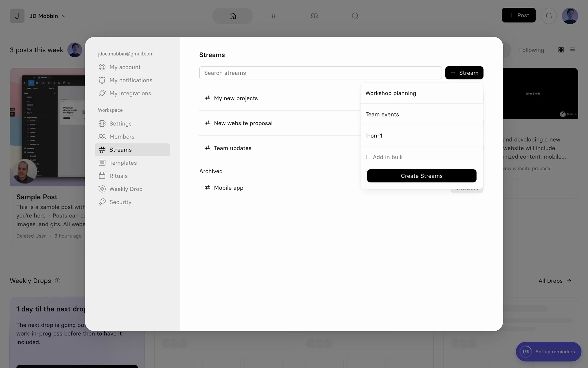Go to the home feed icon
588x368 pixels.
pyautogui.click(x=232, y=16)
